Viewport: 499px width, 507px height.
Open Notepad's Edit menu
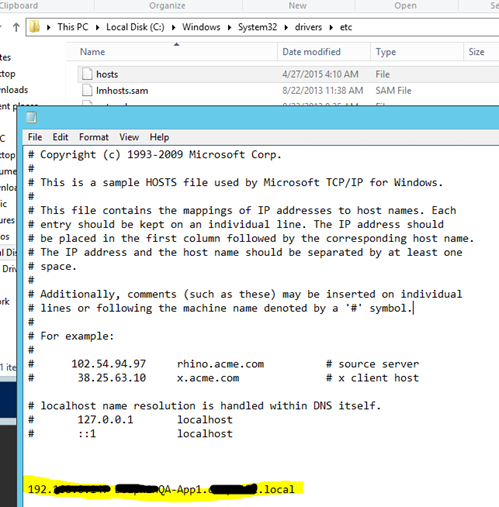[x=60, y=137]
